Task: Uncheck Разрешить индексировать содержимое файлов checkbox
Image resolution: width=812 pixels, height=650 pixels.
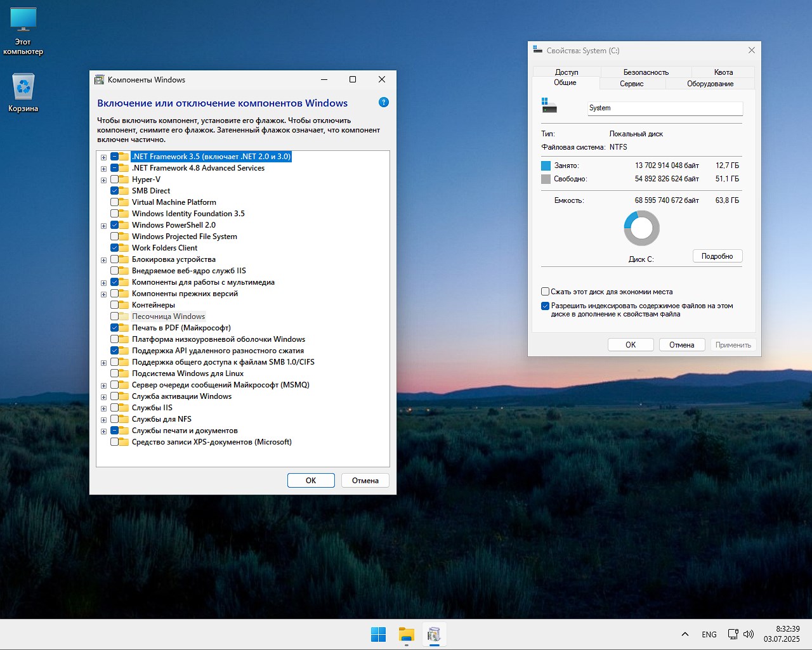Action: pyautogui.click(x=545, y=306)
